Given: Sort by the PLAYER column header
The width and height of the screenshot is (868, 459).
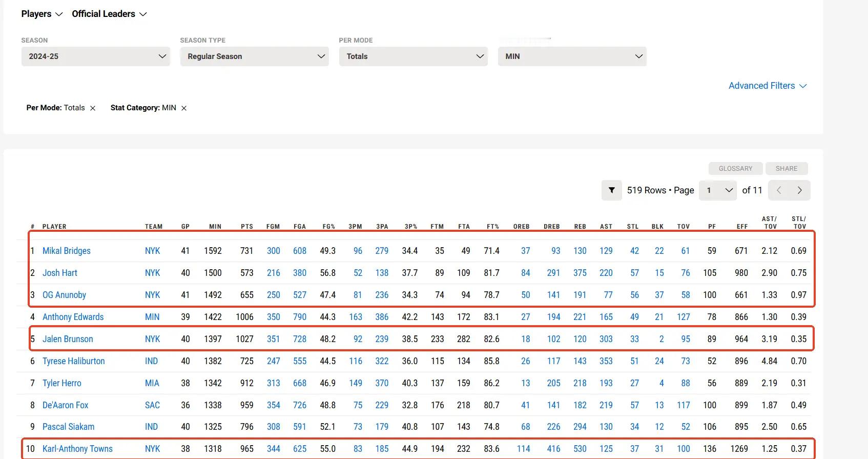Looking at the screenshot, I should (54, 227).
